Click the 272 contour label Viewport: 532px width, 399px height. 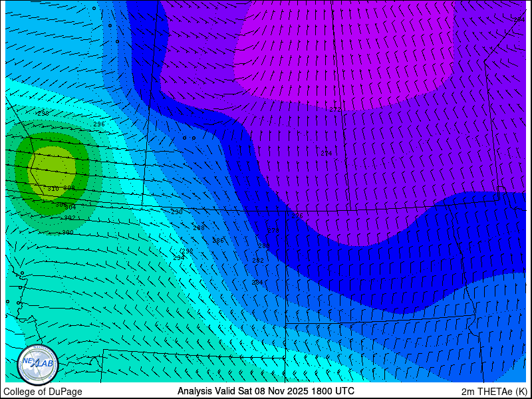pos(335,110)
